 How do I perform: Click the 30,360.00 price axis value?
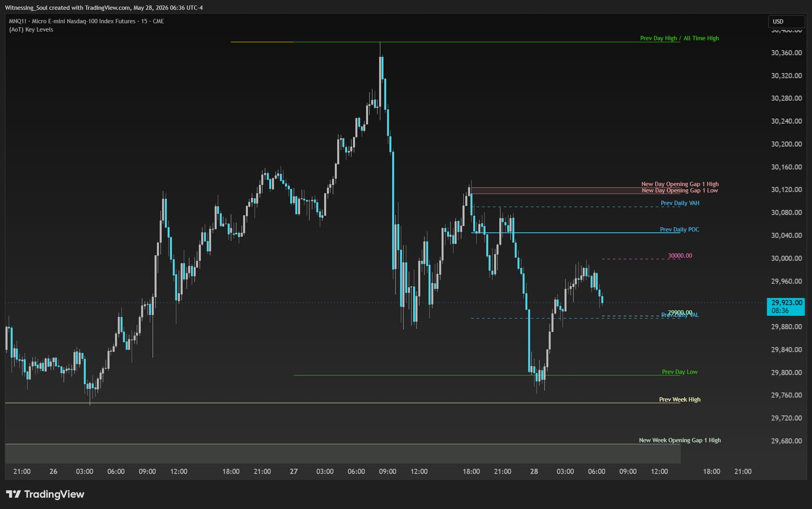coord(787,53)
